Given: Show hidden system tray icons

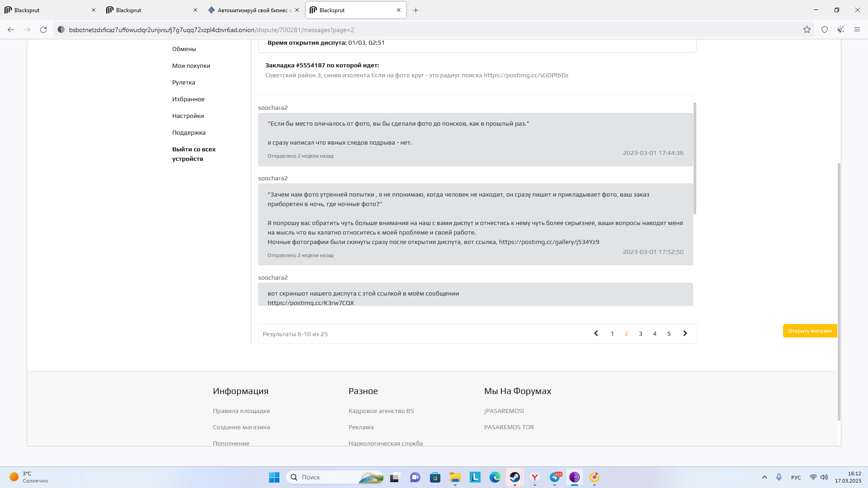Looking at the screenshot, I should click(x=764, y=477).
